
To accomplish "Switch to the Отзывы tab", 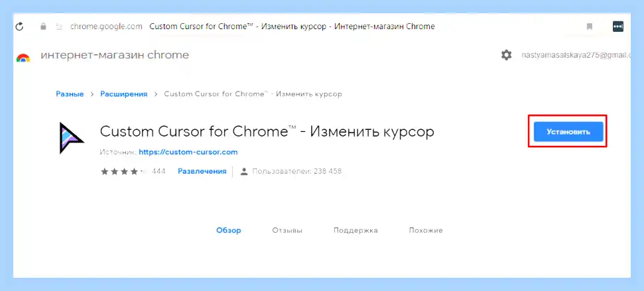I will click(287, 230).
